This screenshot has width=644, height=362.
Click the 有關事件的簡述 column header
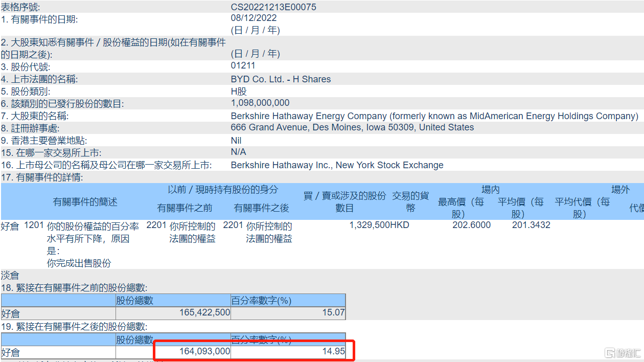(x=85, y=202)
